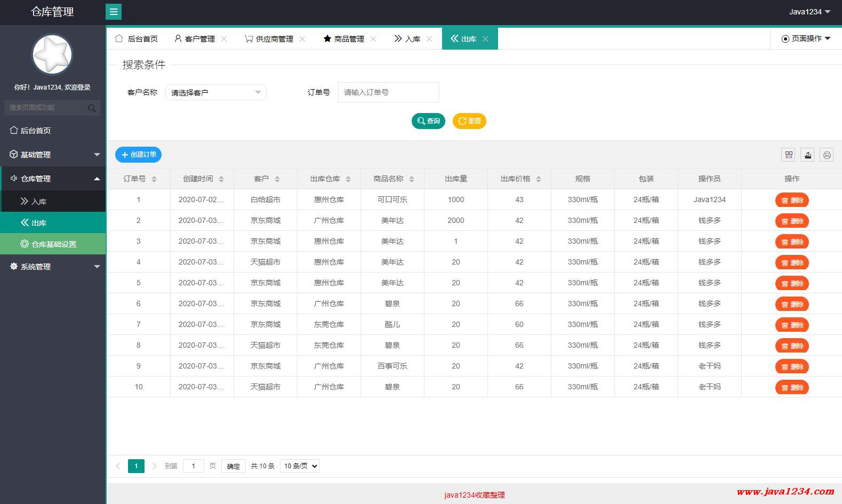
Task: Open the 请选择客户 customer dropdown
Action: click(x=216, y=92)
